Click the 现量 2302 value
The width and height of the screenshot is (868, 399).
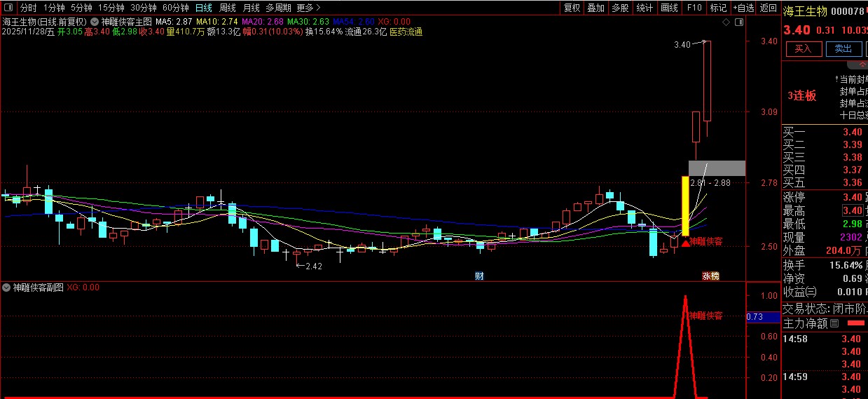(850, 237)
